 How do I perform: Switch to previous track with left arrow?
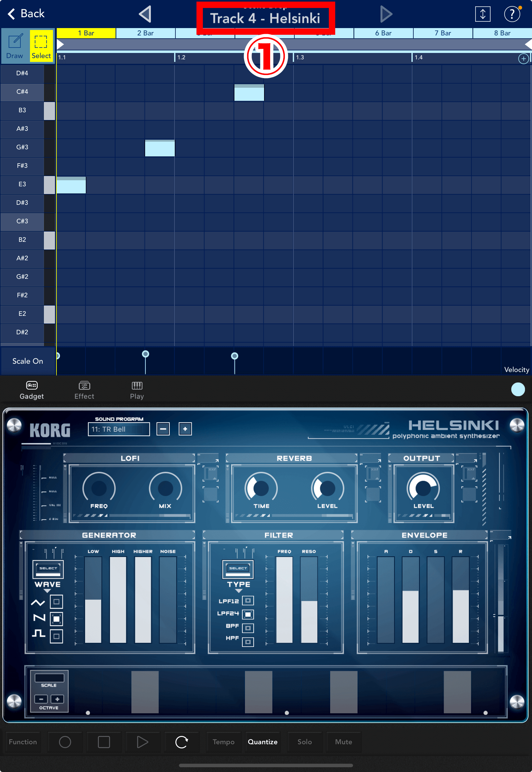tap(146, 14)
